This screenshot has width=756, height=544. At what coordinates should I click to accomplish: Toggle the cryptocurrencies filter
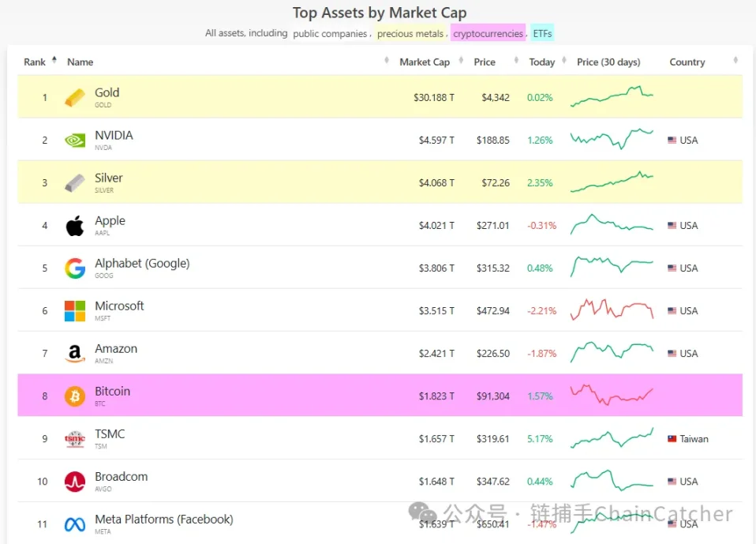pyautogui.click(x=488, y=34)
